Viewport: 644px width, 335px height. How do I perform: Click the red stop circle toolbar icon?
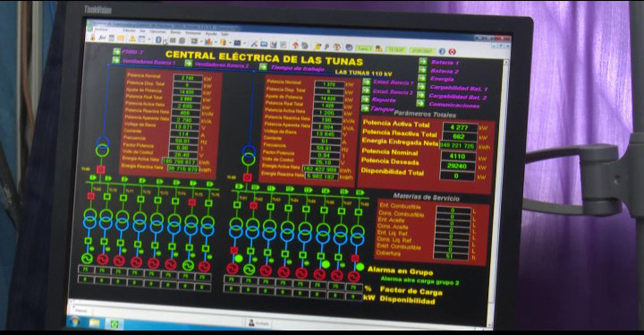(x=453, y=52)
